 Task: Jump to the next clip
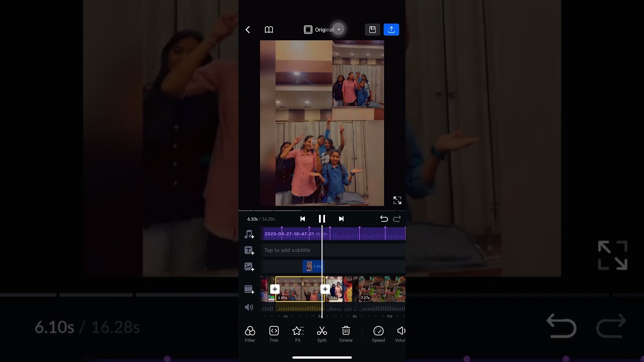(x=341, y=219)
